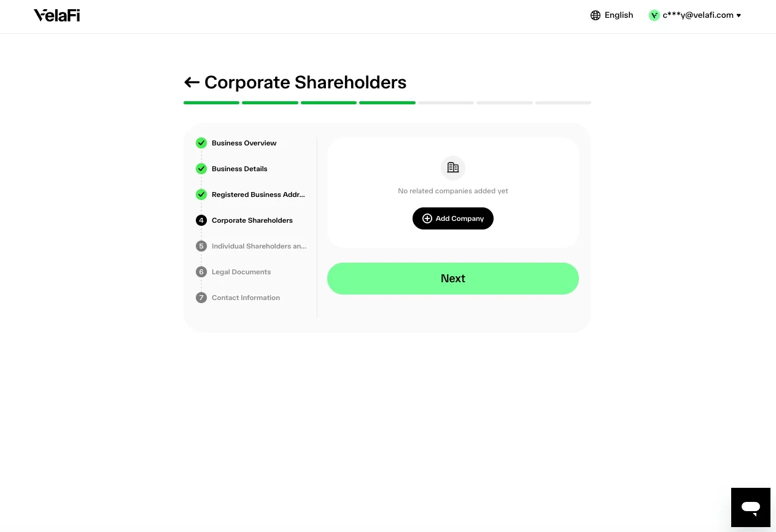Select Contact Information step
This screenshot has height=532, width=776.
pos(246,298)
